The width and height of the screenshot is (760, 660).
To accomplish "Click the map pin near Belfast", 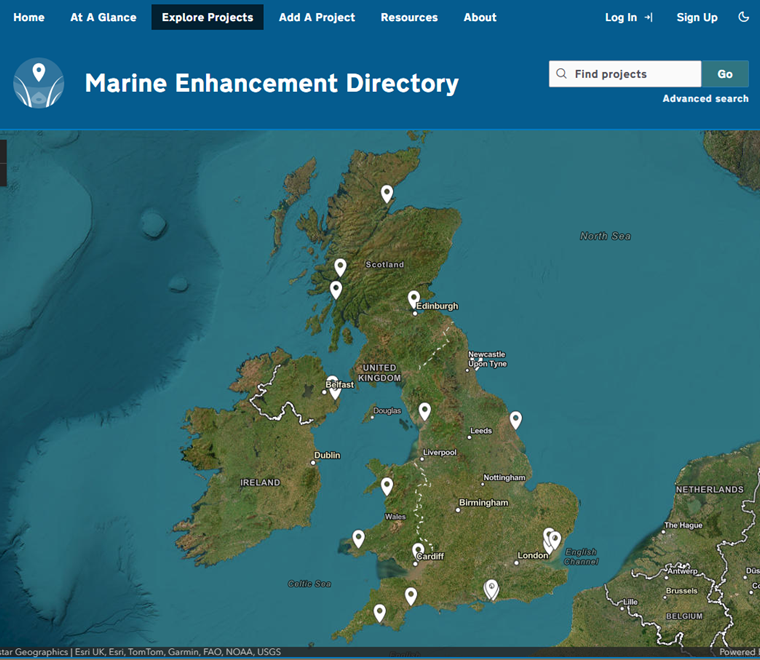I will (334, 388).
